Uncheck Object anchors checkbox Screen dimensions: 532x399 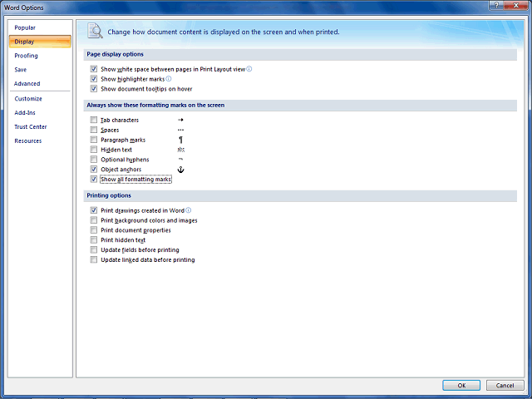tap(94, 169)
